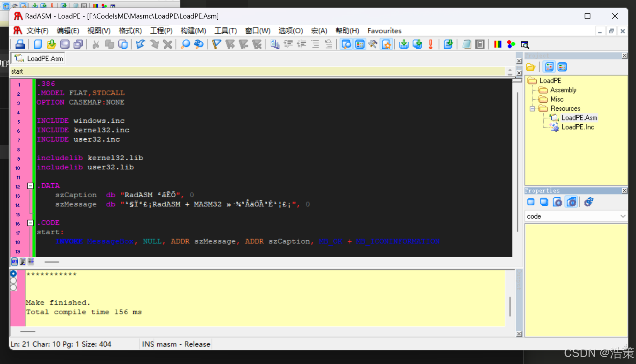Switch to the LoadPE.Asm editor tab
This screenshot has width=636, height=364.
(38, 58)
